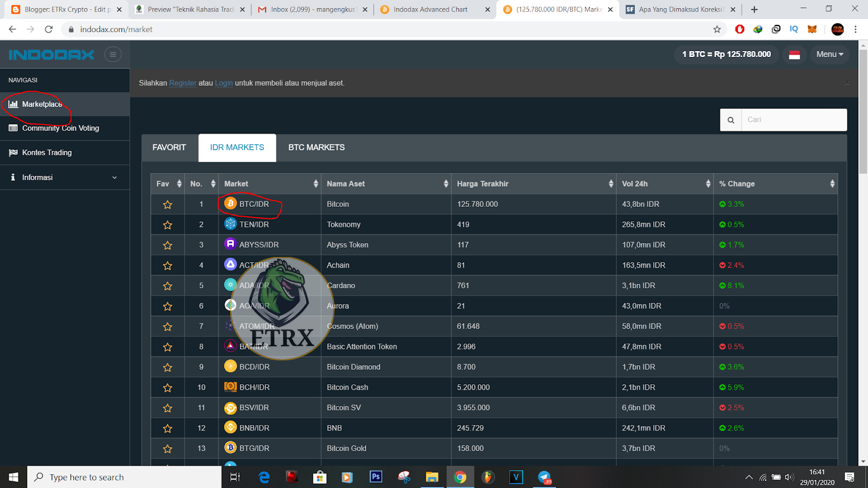The image size is (868, 488).
Task: Sort by the Nama Aset column
Action: pyautogui.click(x=386, y=184)
